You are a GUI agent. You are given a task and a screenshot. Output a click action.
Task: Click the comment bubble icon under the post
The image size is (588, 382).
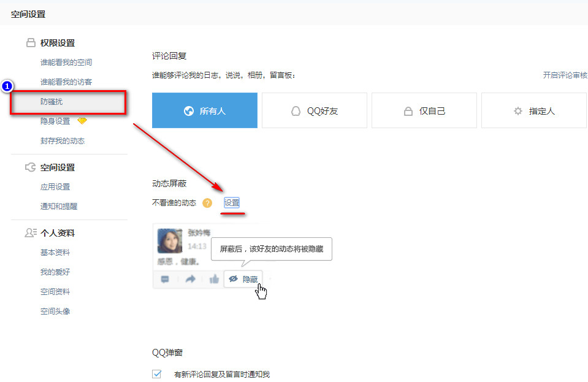(x=165, y=279)
